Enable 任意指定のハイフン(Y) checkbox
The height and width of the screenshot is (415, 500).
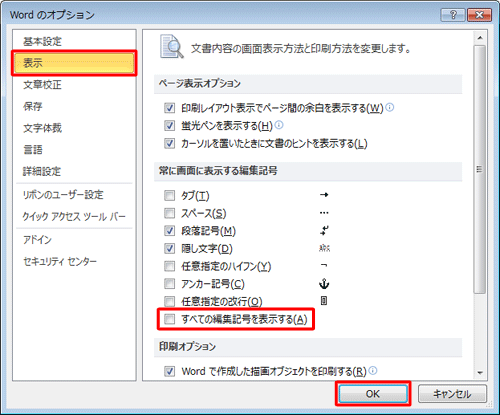169,266
